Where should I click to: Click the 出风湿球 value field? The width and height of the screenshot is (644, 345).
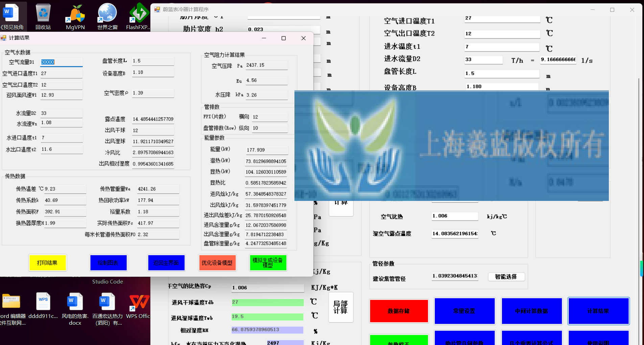click(153, 142)
